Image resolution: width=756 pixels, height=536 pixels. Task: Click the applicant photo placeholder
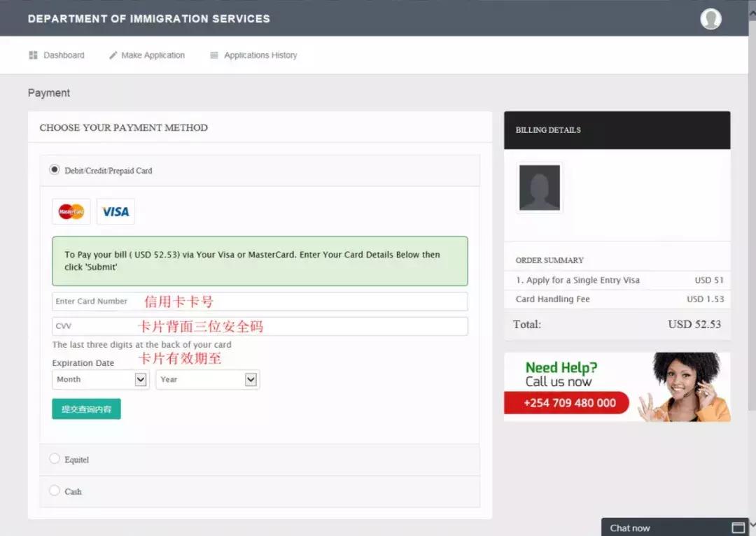(x=540, y=188)
